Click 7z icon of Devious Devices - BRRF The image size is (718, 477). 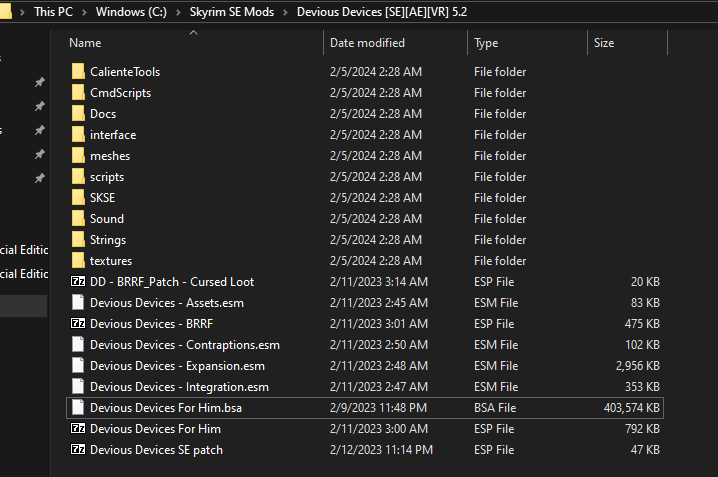pyautogui.click(x=78, y=323)
